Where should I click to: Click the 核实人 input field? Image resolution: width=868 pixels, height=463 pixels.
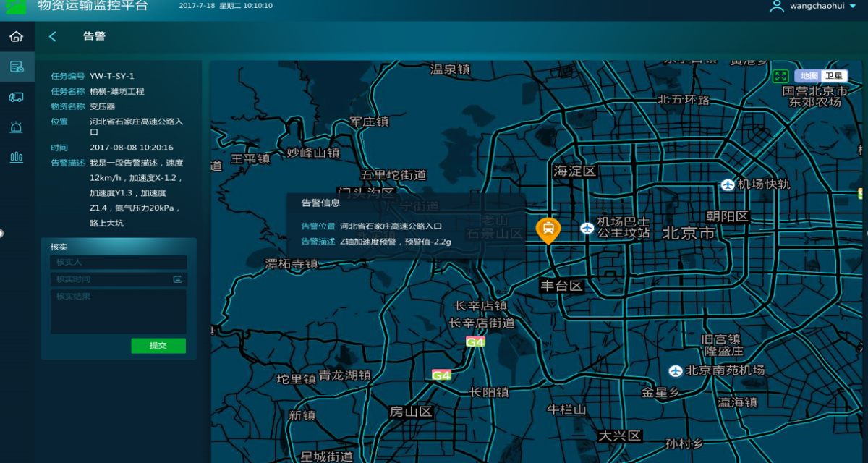click(x=119, y=262)
